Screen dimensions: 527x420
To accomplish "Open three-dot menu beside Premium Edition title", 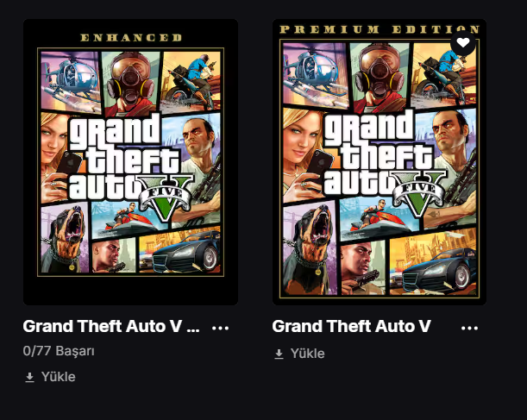I will point(469,328).
